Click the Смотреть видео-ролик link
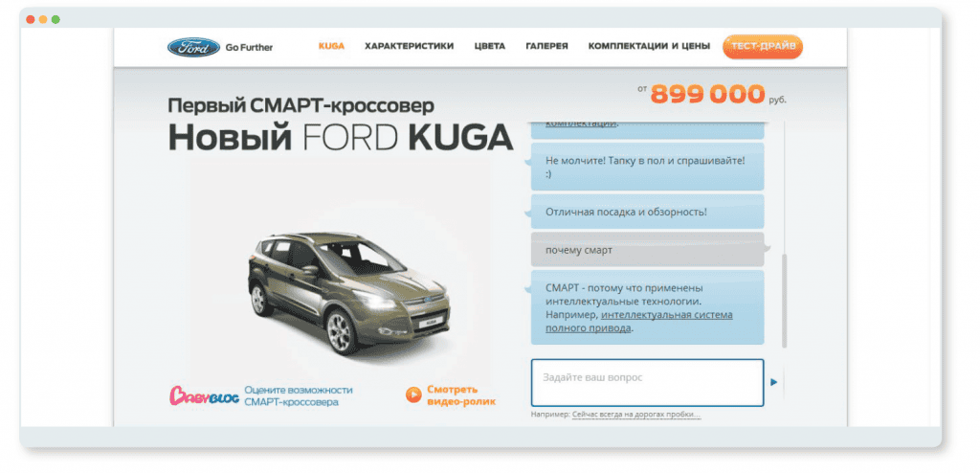Viewport: 980px width, 473px height. coord(461,395)
